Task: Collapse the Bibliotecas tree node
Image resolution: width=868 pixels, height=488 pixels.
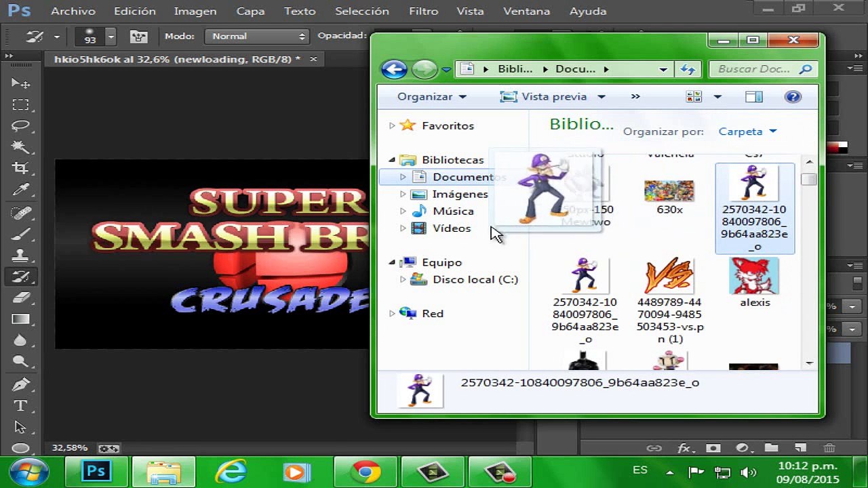Action: 392,160
